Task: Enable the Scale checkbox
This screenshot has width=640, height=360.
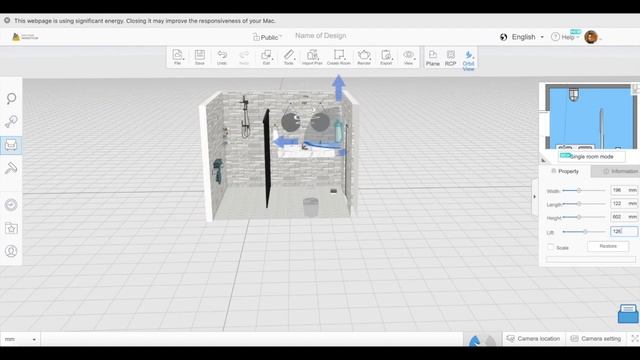Action: point(551,247)
